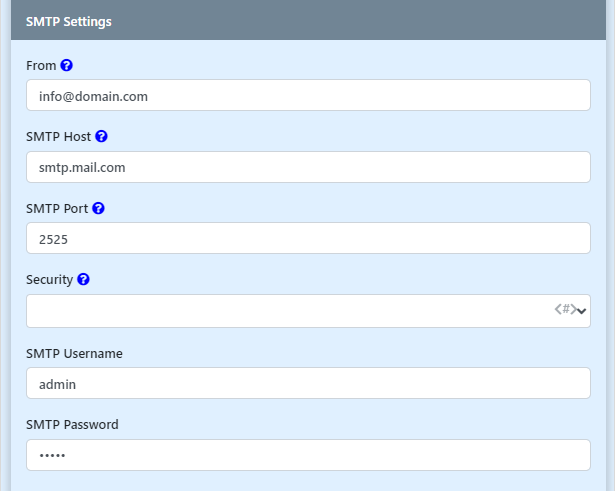615x491 pixels.
Task: Show help for the Security field
Action: pyautogui.click(x=83, y=280)
